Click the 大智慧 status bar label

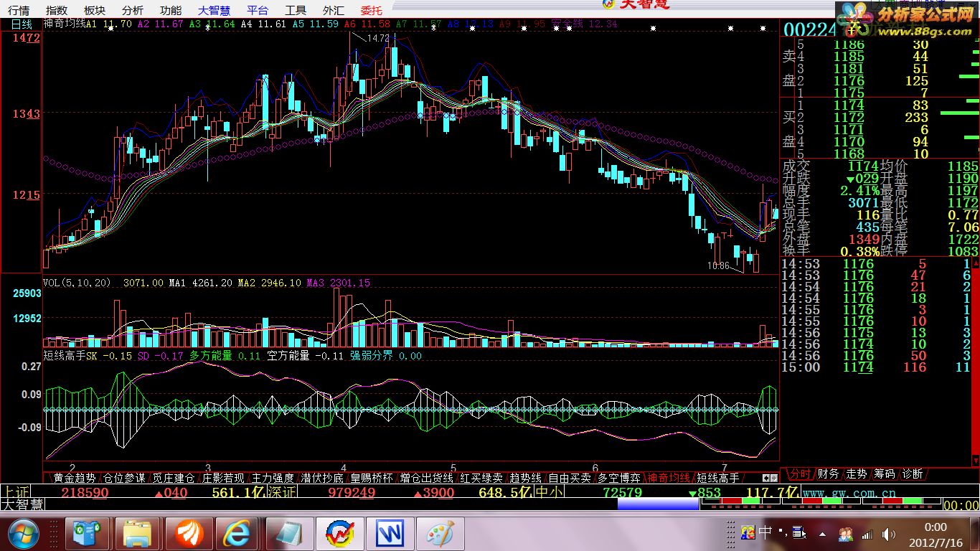[x=22, y=505]
